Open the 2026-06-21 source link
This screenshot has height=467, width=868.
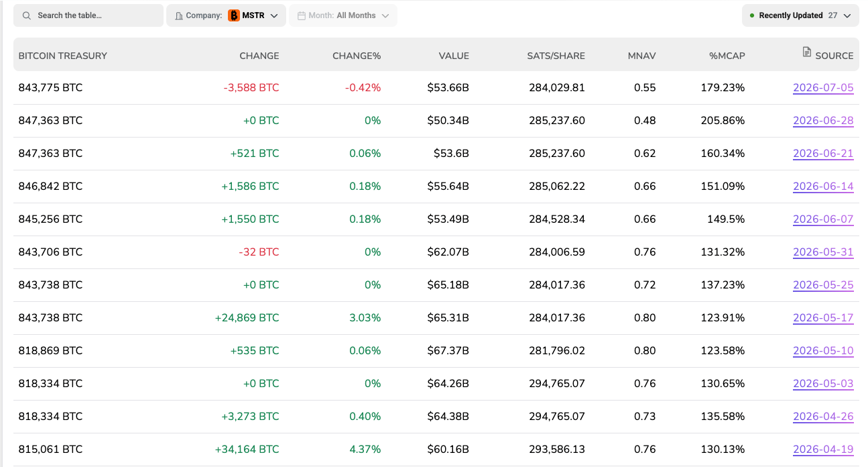823,154
